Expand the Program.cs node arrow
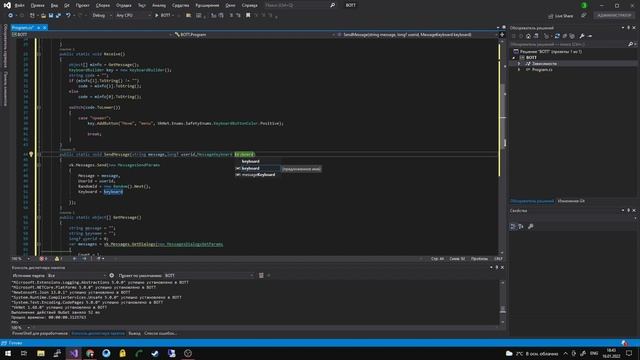Image resolution: width=640 pixels, height=360 pixels. pyautogui.click(x=519, y=70)
